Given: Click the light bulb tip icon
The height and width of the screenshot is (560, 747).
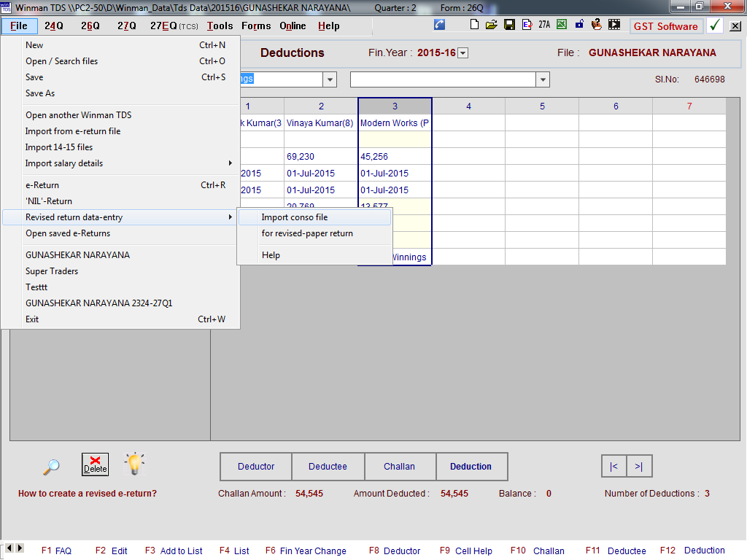Looking at the screenshot, I should 134,464.
